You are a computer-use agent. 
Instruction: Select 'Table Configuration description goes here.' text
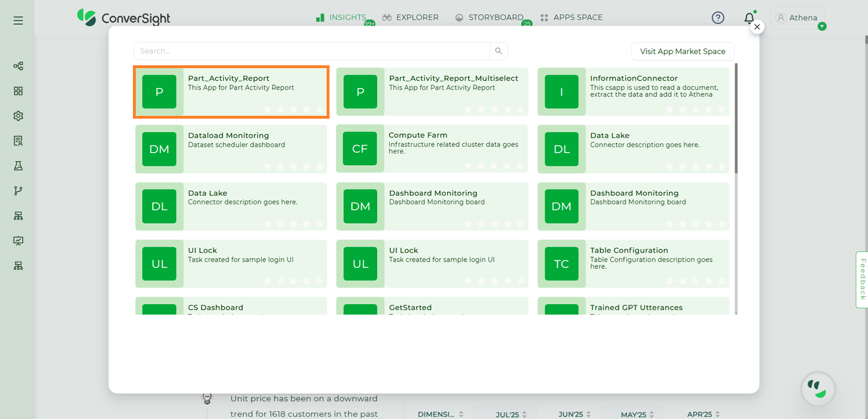pos(651,263)
